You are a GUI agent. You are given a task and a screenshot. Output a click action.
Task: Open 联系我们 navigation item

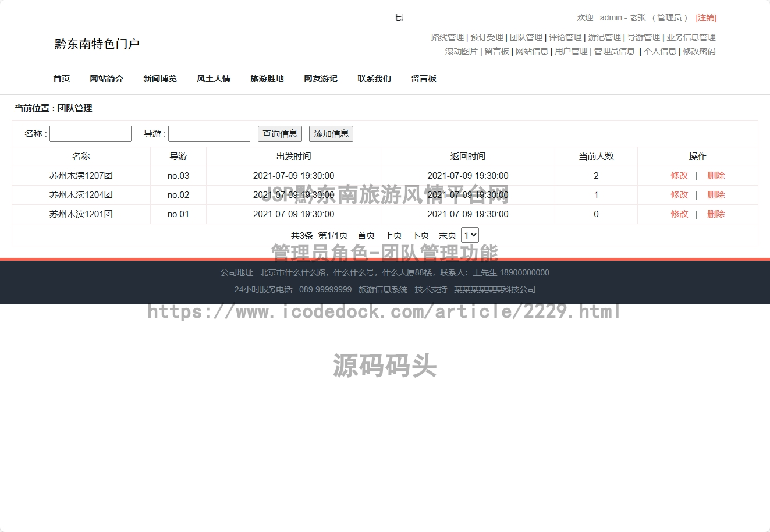374,79
